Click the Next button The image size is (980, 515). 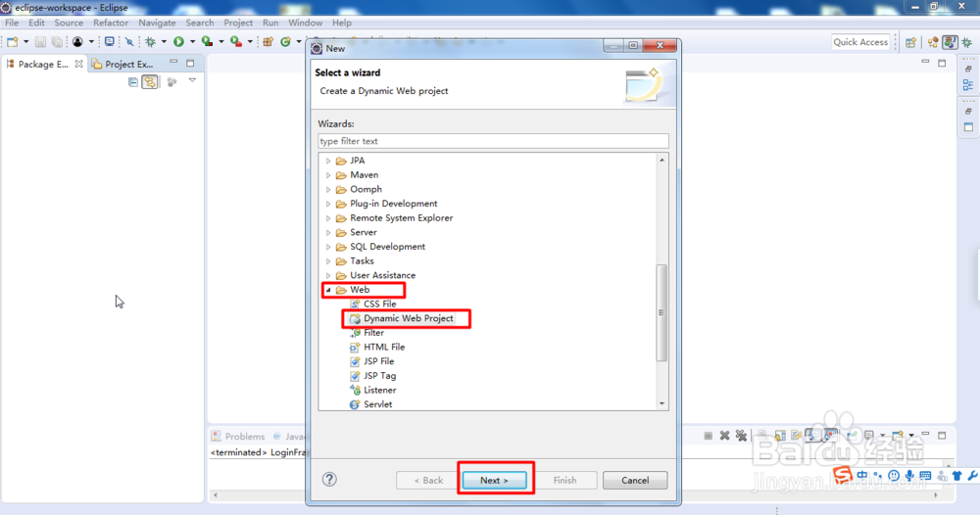point(494,480)
